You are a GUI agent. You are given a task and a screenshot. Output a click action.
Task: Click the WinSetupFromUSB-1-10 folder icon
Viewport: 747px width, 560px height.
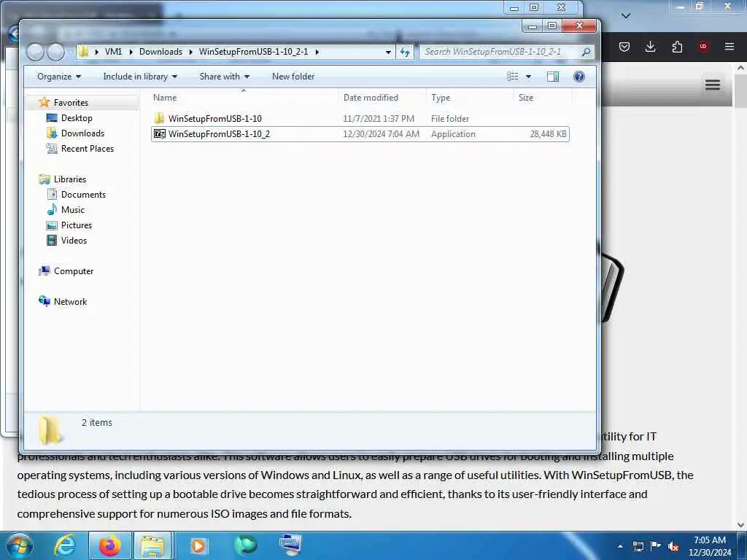160,119
